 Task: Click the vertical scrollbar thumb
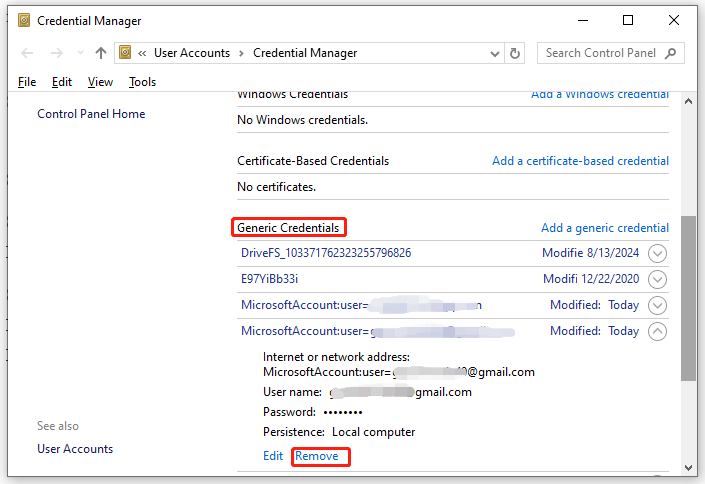tap(688, 298)
